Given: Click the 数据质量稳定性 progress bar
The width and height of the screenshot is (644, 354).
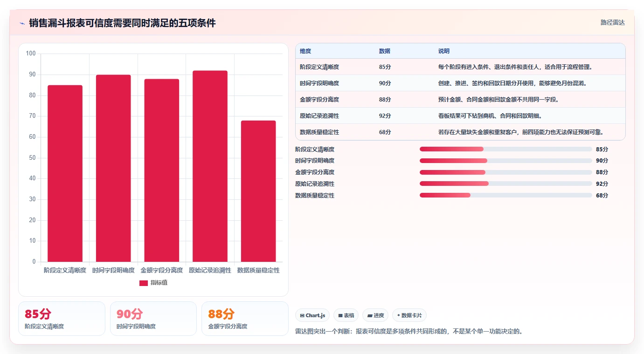Looking at the screenshot, I should 506,195.
